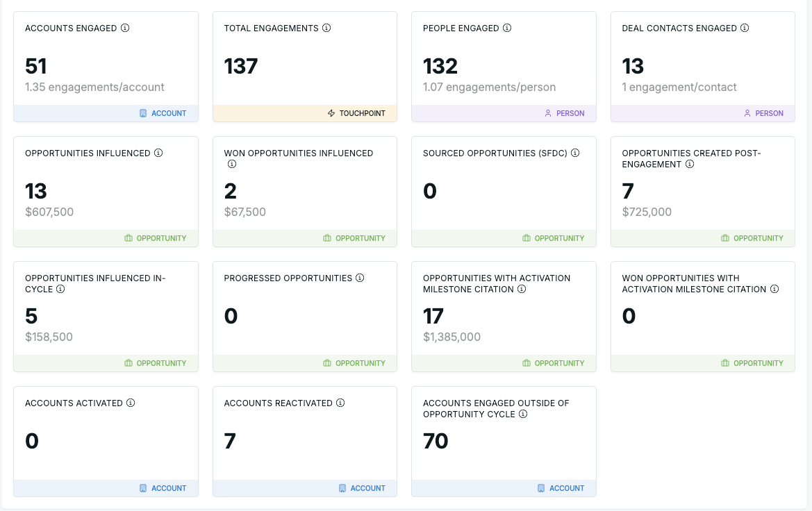This screenshot has width=812, height=511.
Task: Click info icon for Opportunities With Activation Milestone Citation
Action: [x=522, y=289]
